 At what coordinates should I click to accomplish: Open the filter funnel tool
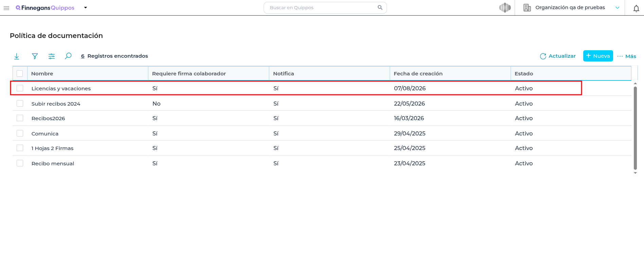point(35,56)
